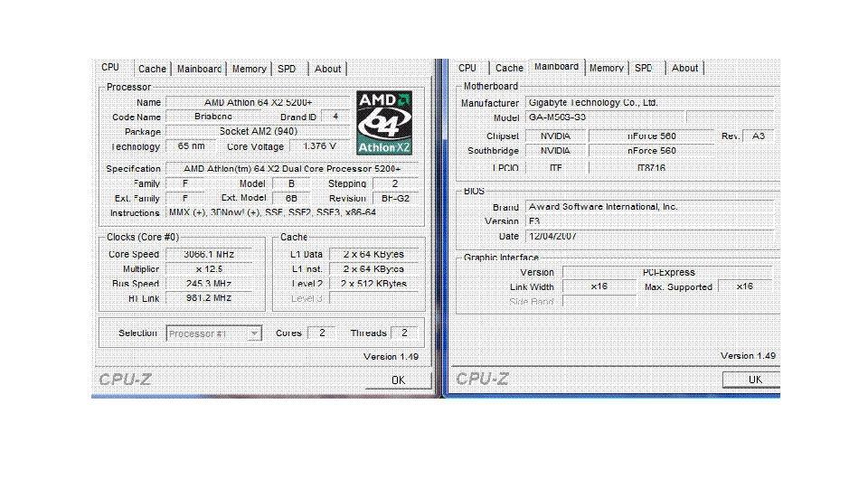Screen dimensions: 868x488
Task: Click the Southbridge nForce 560 value
Action: 652,151
